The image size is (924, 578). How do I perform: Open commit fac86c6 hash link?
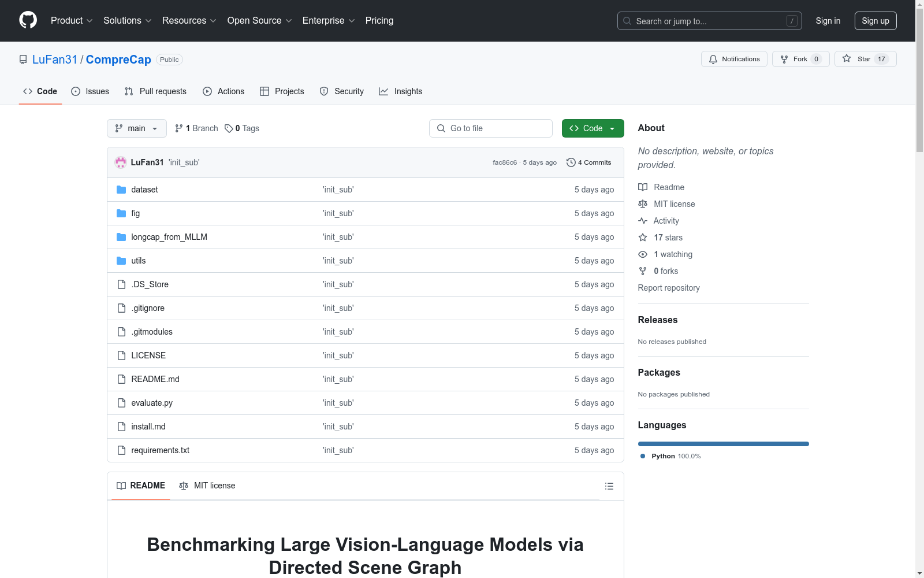click(x=505, y=162)
